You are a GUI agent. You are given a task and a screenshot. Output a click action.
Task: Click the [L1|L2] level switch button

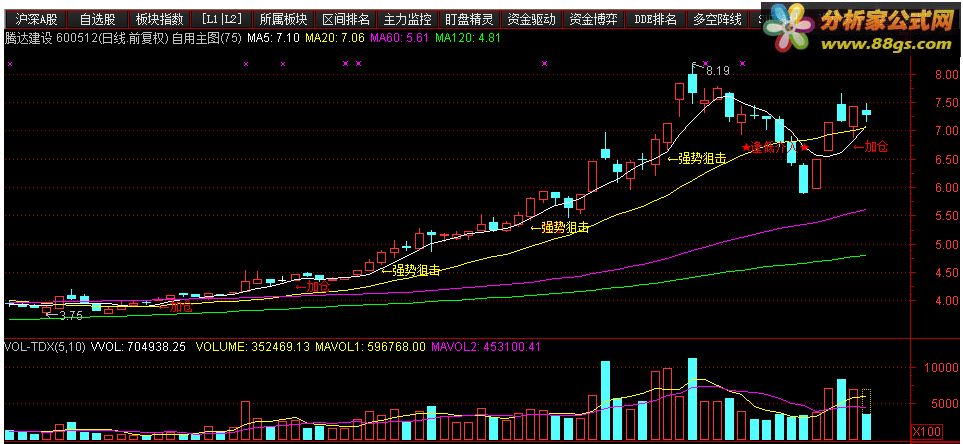pos(221,20)
